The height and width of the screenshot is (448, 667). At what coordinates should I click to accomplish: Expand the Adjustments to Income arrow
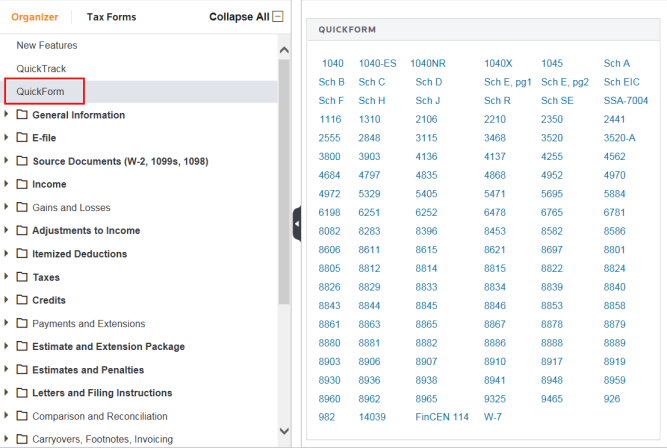tap(8, 231)
